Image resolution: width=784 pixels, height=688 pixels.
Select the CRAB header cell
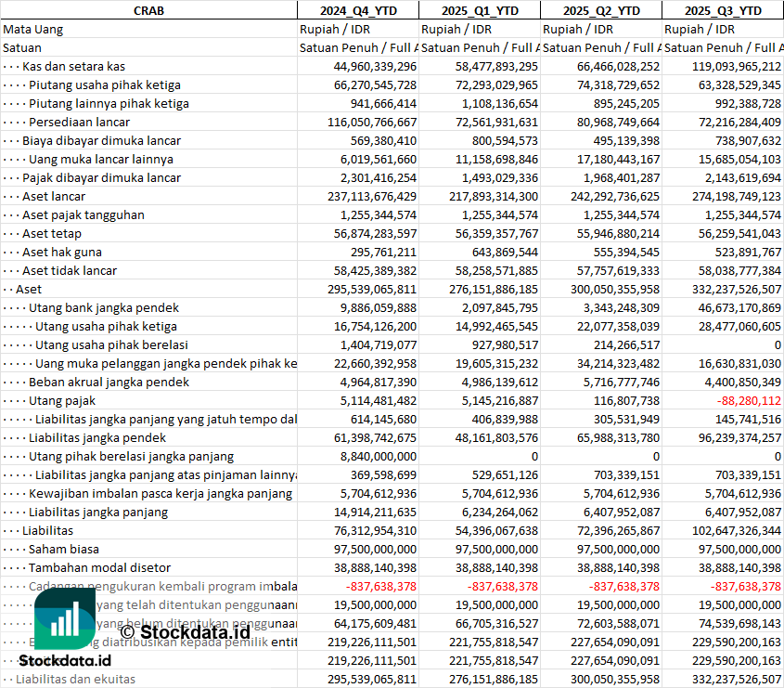click(149, 10)
